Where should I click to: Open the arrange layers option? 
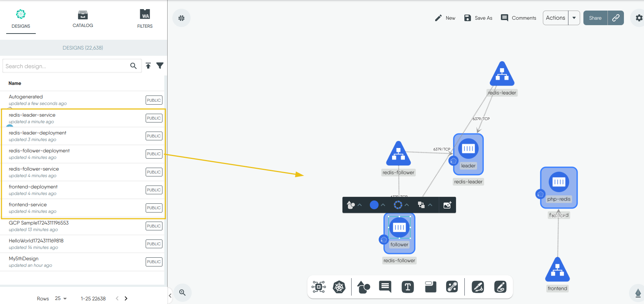point(421,205)
